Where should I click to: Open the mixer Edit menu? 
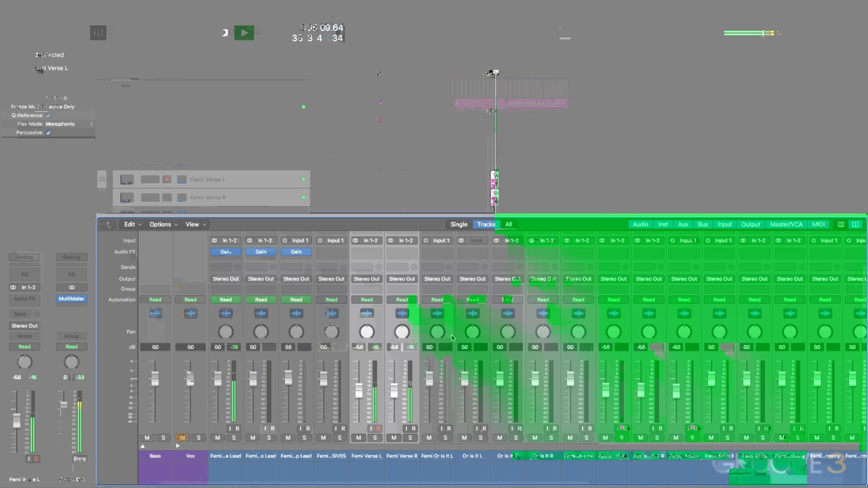point(132,225)
